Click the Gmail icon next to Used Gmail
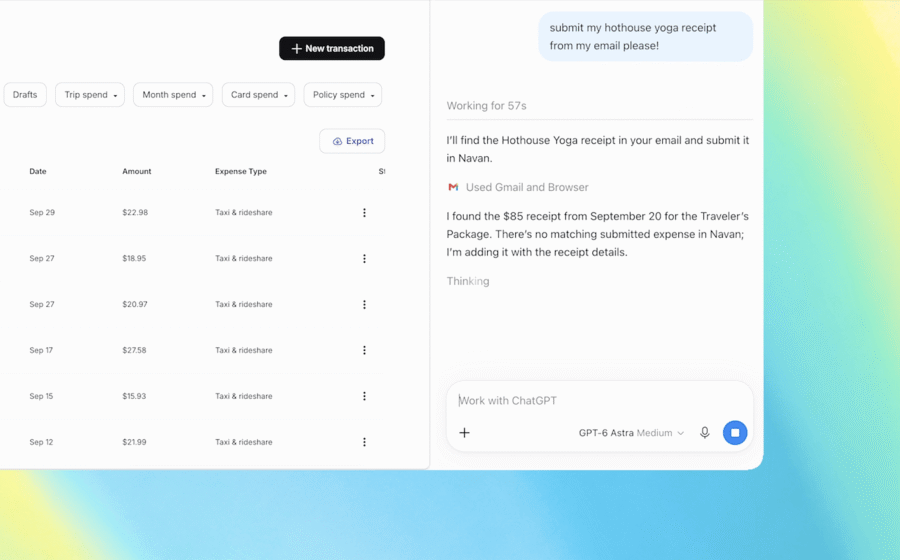The width and height of the screenshot is (900, 560). [453, 187]
